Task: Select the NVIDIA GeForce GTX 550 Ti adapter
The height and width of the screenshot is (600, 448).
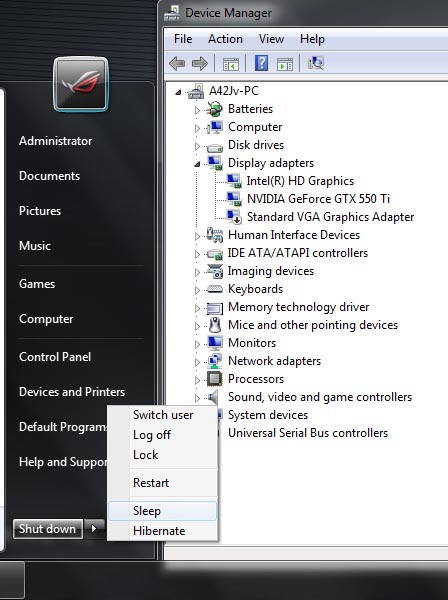Action: (x=318, y=199)
